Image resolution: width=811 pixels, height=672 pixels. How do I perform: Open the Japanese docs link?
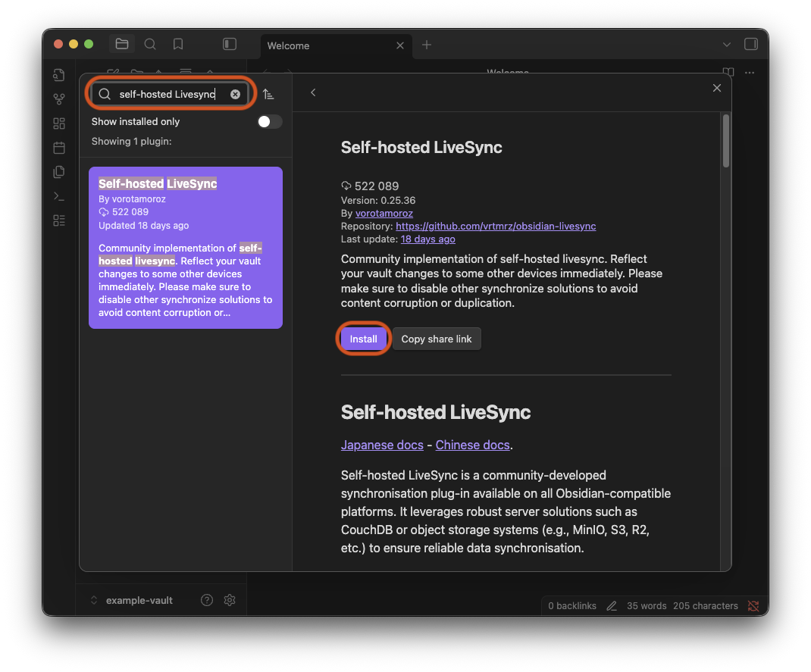382,445
